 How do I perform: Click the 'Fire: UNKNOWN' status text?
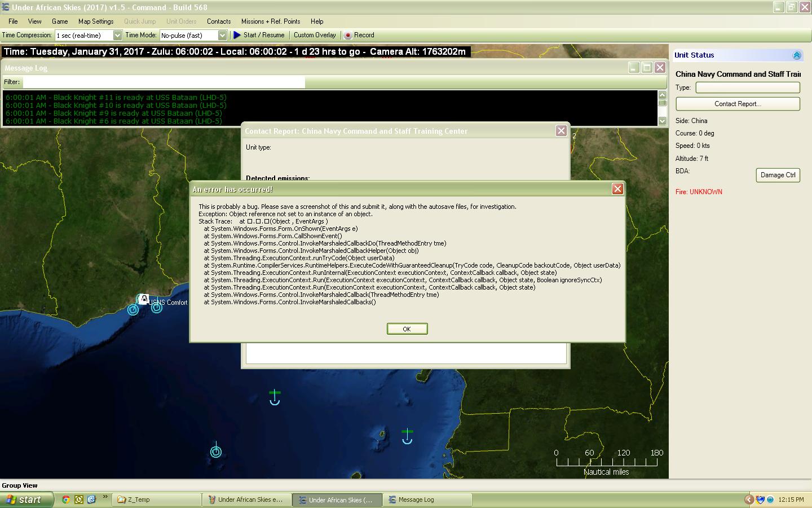tap(699, 192)
